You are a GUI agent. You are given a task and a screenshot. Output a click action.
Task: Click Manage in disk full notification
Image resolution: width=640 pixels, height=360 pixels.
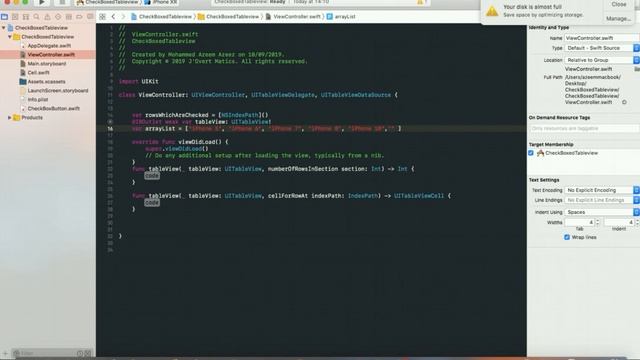(619, 19)
